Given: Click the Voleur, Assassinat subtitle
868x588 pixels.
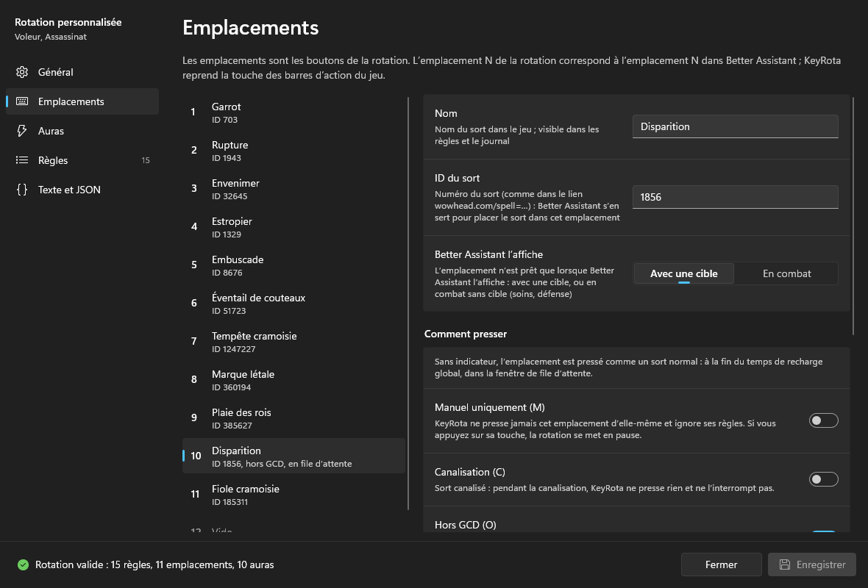Looking at the screenshot, I should click(50, 37).
